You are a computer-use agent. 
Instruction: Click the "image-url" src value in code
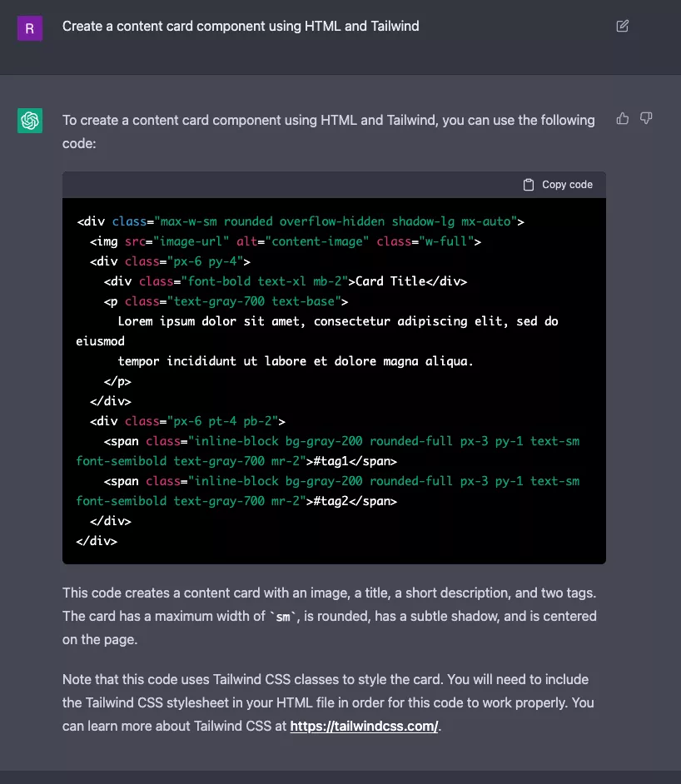[185, 241]
